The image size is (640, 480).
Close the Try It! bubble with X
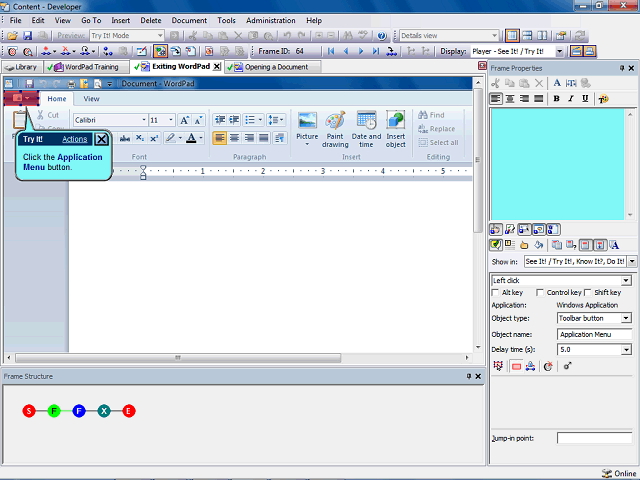point(101,140)
